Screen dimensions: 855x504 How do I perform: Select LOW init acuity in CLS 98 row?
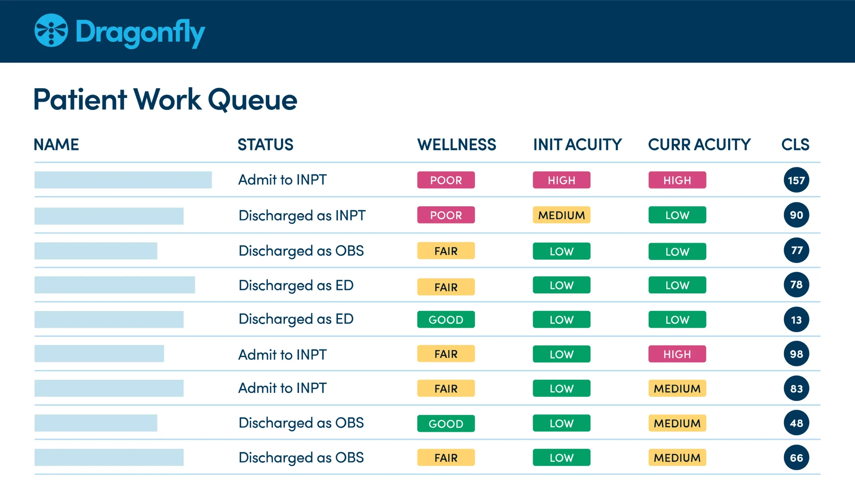pyautogui.click(x=561, y=354)
